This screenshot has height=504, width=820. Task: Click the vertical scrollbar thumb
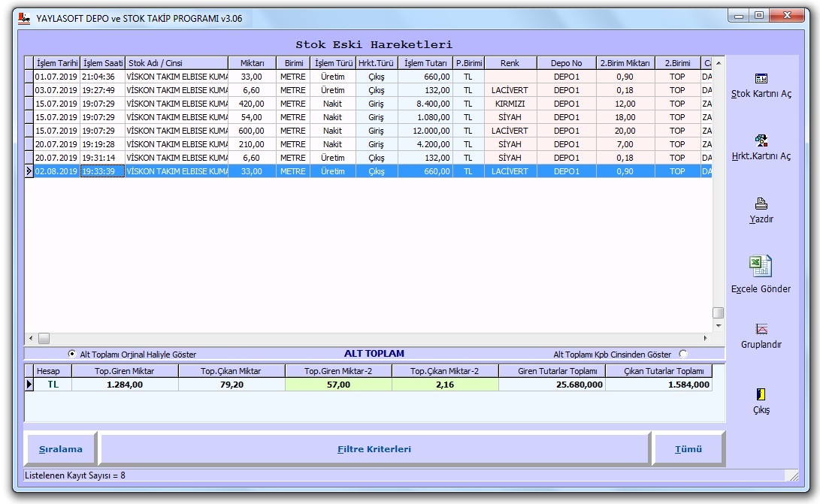tap(719, 312)
